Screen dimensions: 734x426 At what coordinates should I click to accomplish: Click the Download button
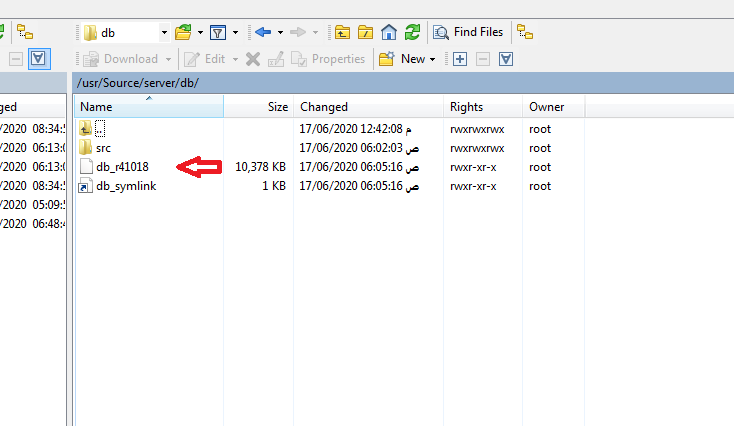(121, 59)
